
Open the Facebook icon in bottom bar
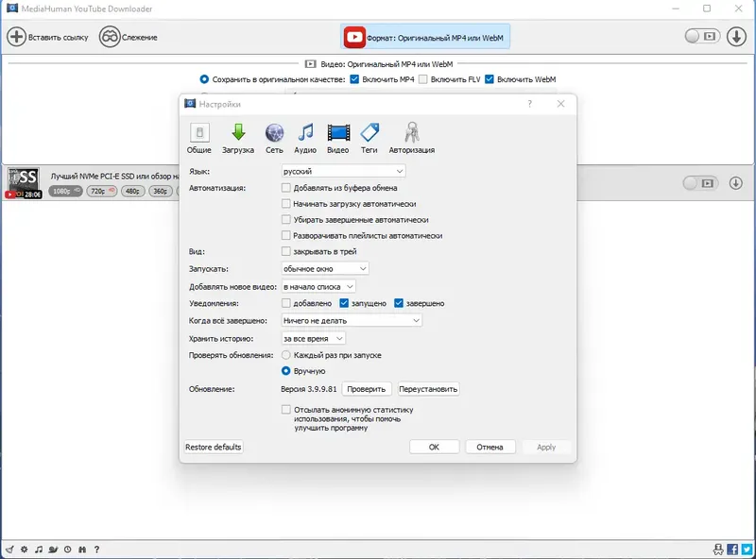click(732, 550)
